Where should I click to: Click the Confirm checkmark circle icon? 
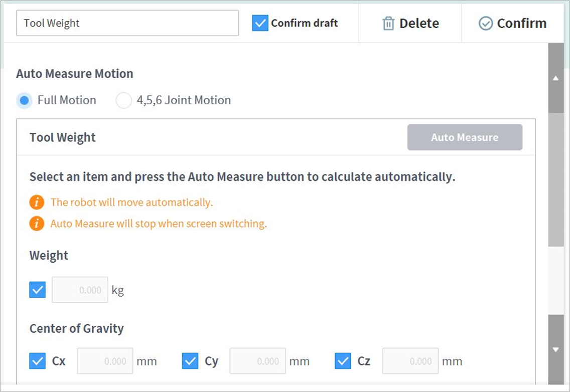coord(485,24)
